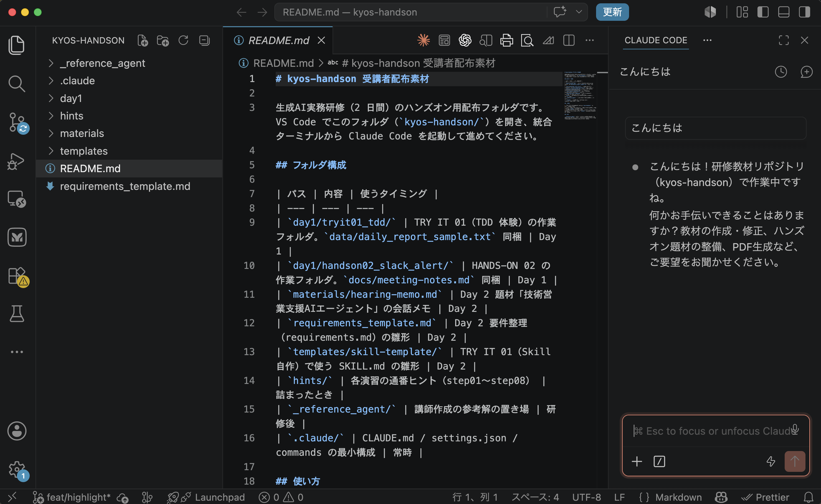Select the README.md editor tab

tap(278, 40)
